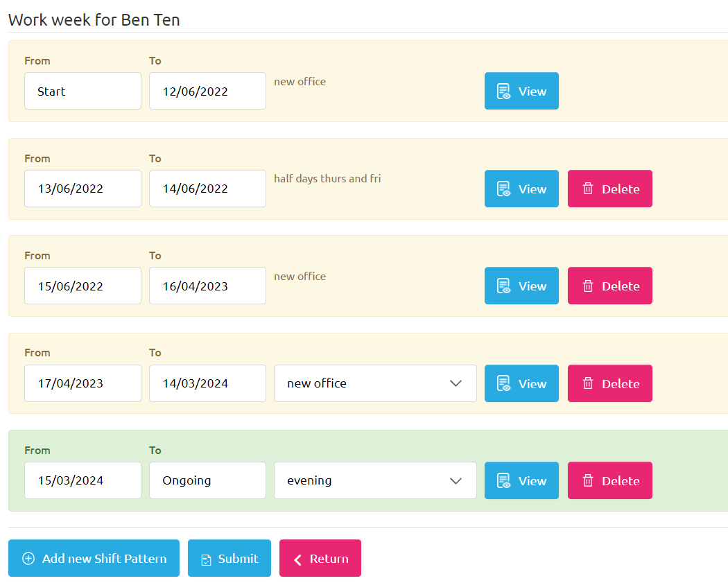View the 13/06/2022 half days shift

tap(521, 189)
